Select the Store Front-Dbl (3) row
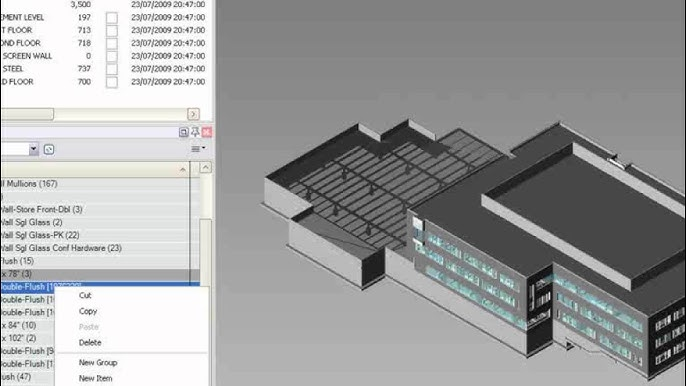This screenshot has width=686, height=386. [100, 210]
